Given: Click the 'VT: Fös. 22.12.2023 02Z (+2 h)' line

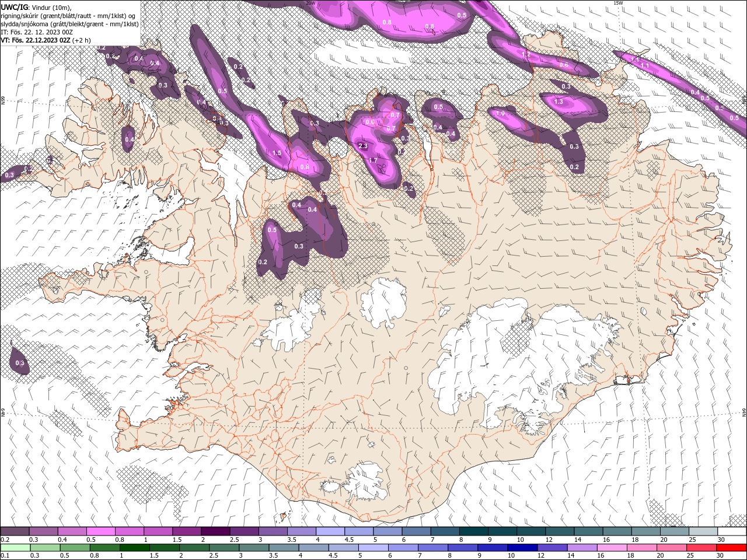Looking at the screenshot, I should pyautogui.click(x=46, y=40).
